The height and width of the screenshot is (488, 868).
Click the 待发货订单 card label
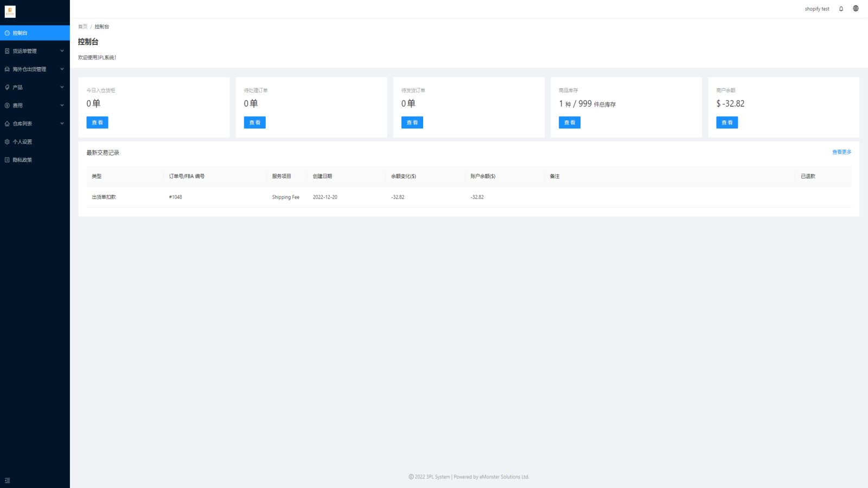(x=413, y=91)
